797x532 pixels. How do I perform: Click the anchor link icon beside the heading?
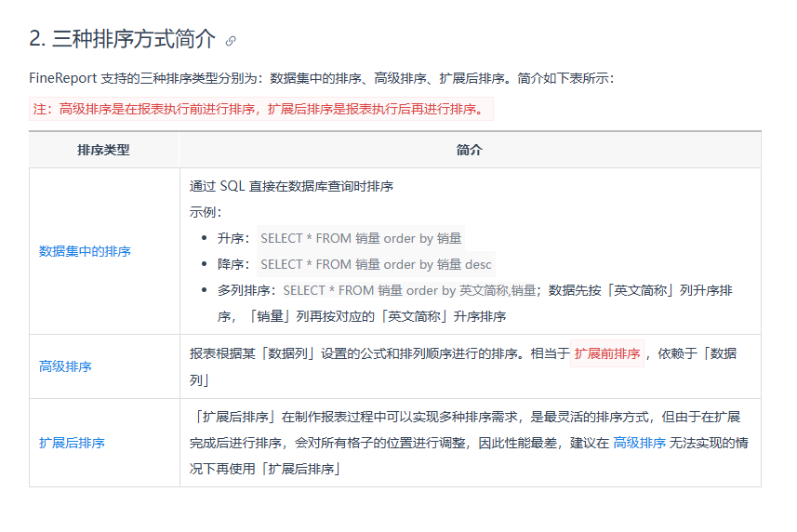click(231, 41)
